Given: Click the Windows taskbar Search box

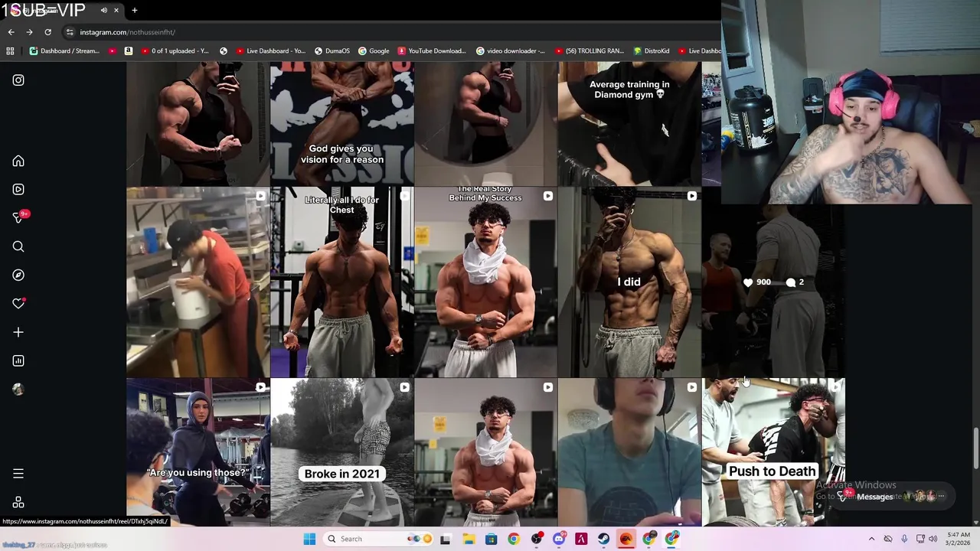Looking at the screenshot, I should (x=379, y=539).
